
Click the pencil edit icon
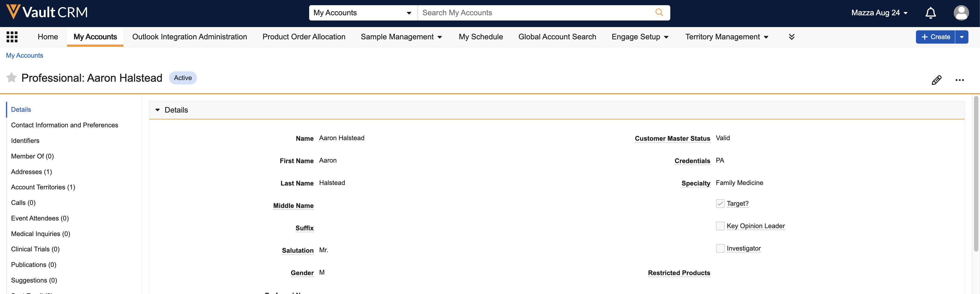(x=936, y=80)
